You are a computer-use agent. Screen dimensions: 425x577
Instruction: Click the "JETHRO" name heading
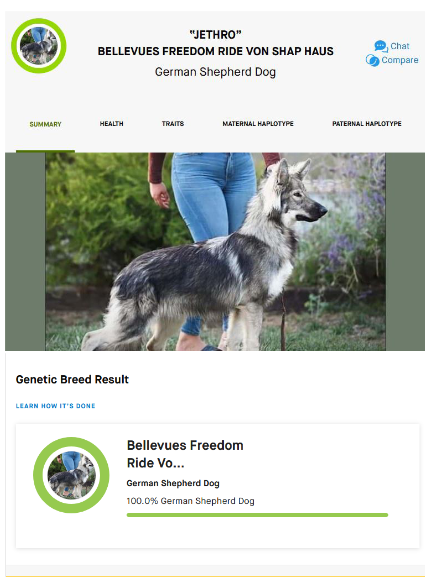[x=216, y=35]
